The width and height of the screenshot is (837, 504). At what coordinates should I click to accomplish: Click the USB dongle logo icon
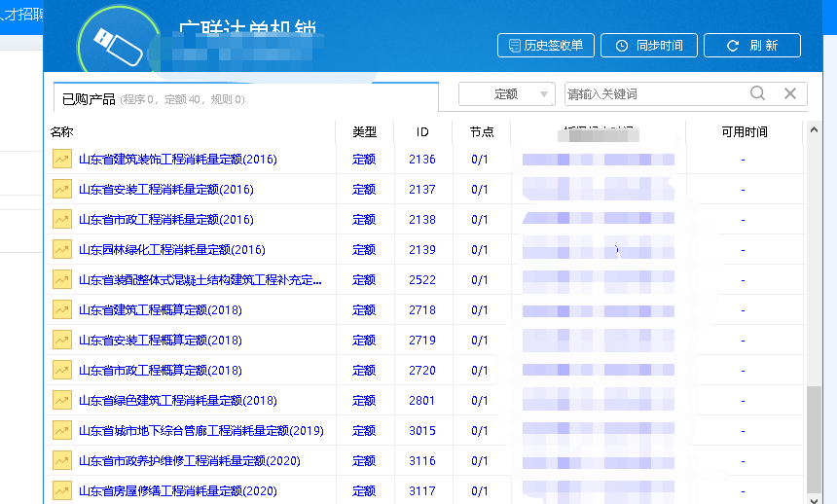pos(118,47)
